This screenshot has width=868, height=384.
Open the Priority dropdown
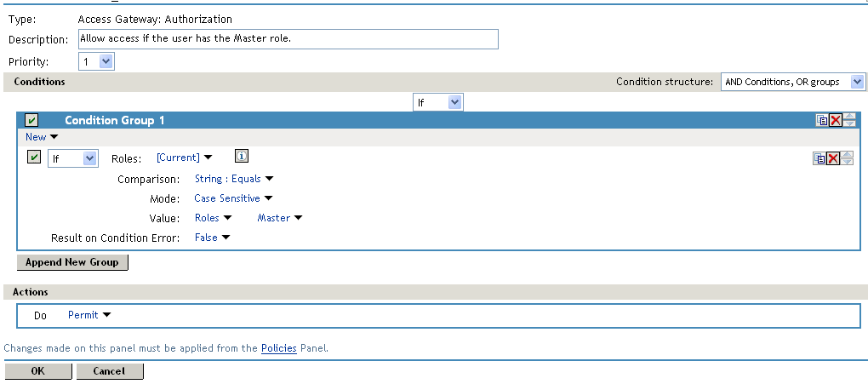[x=96, y=61]
